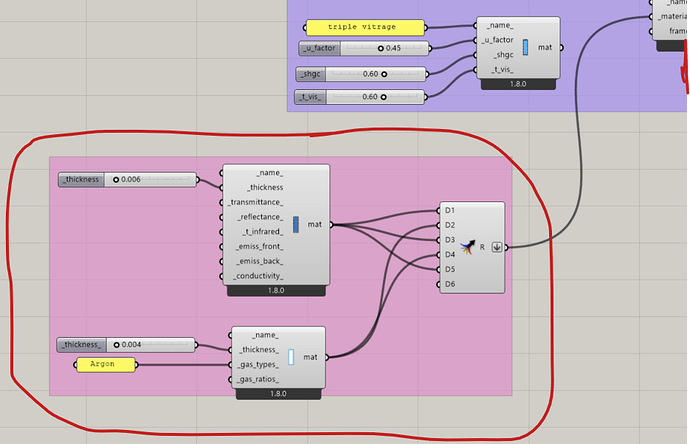Click the light blue icon on the u_factor window material component
This screenshot has width=690, height=444.
pyautogui.click(x=525, y=48)
